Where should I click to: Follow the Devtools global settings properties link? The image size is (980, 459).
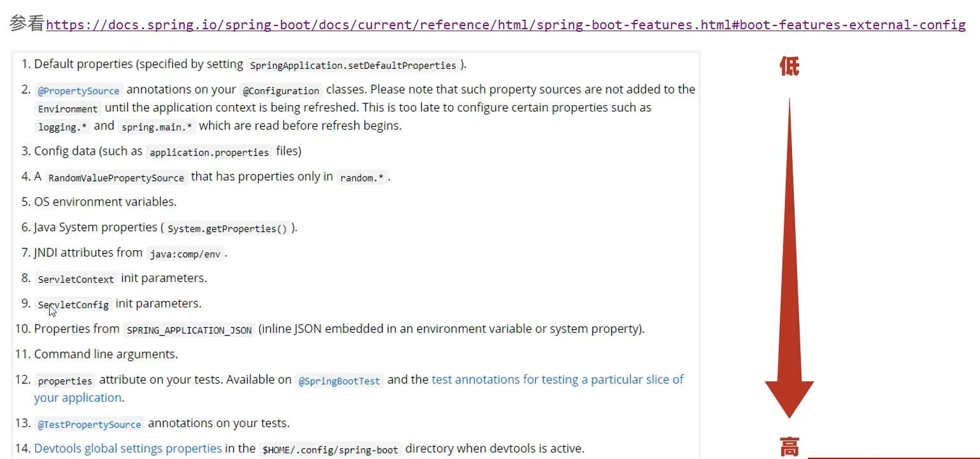(128, 448)
